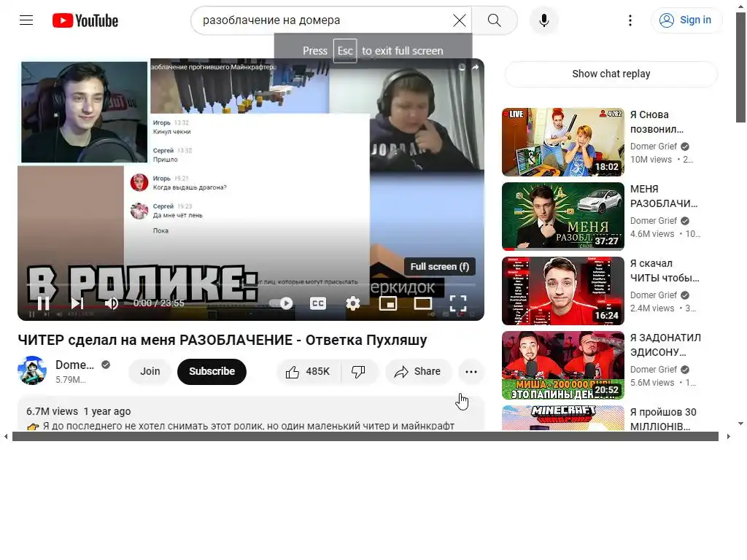
Task: Skip to next video
Action: 77,303
